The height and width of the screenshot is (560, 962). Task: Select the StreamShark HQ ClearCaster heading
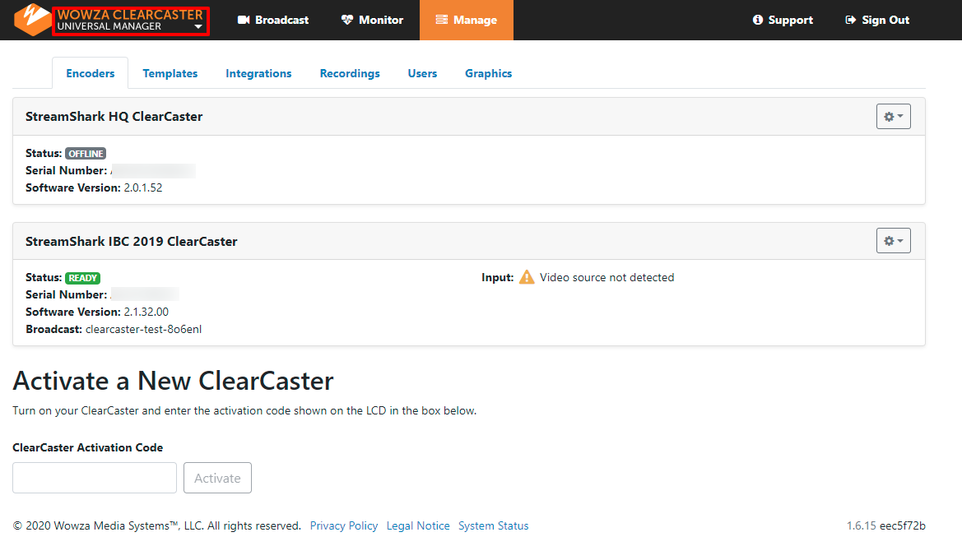click(114, 117)
